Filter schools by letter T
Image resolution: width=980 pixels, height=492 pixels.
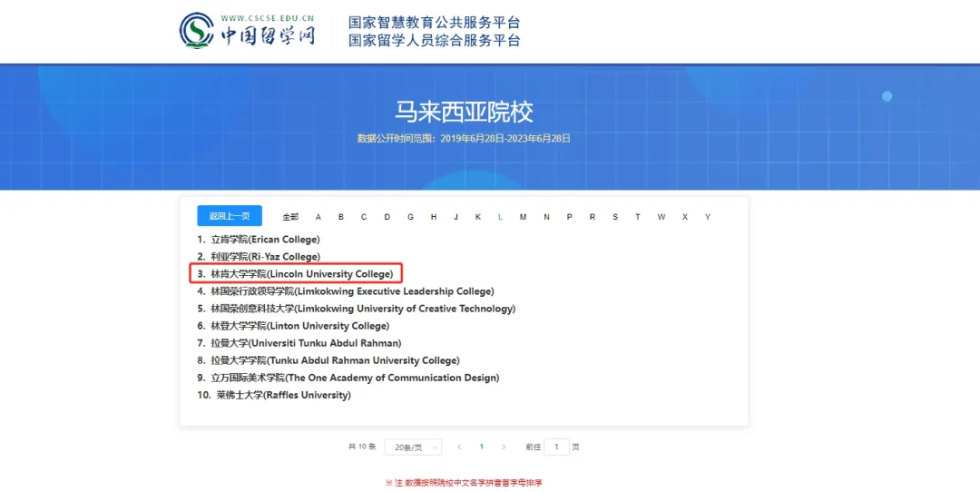tap(638, 217)
